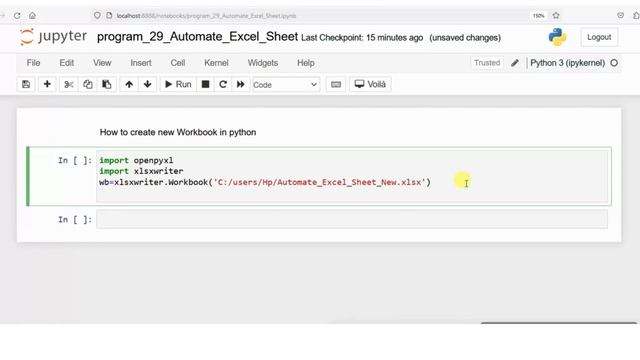Viewport: 640px width, 360px height.
Task: Restart the kernel with circular arrow
Action: click(223, 84)
